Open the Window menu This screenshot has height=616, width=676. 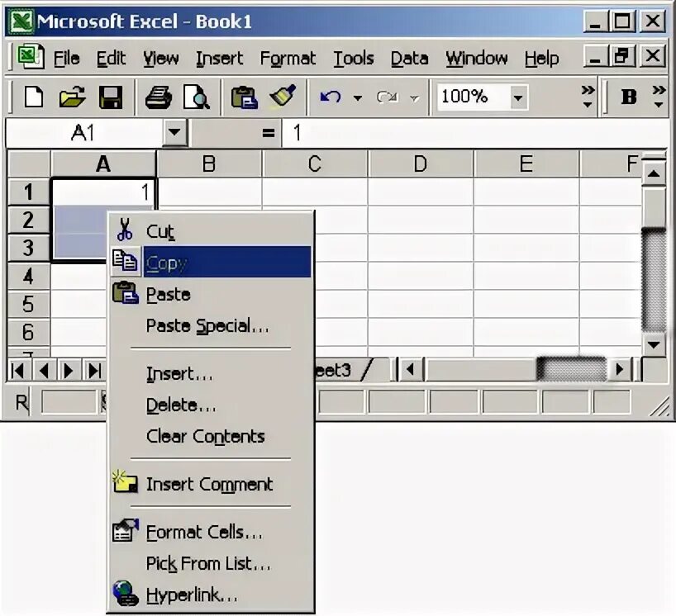(477, 58)
